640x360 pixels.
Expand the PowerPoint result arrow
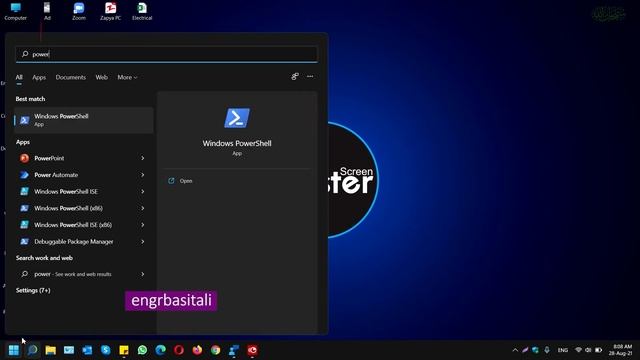point(142,158)
